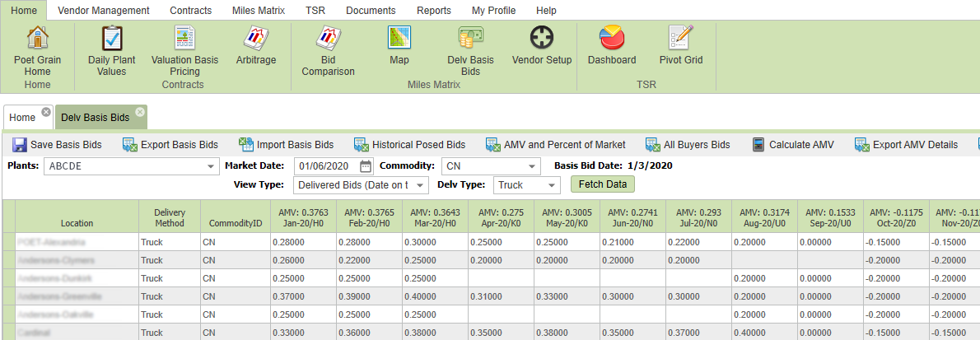The image size is (980, 340).
Task: Click the 0.40000 cell in Aug-20 column
Action: [x=764, y=333]
